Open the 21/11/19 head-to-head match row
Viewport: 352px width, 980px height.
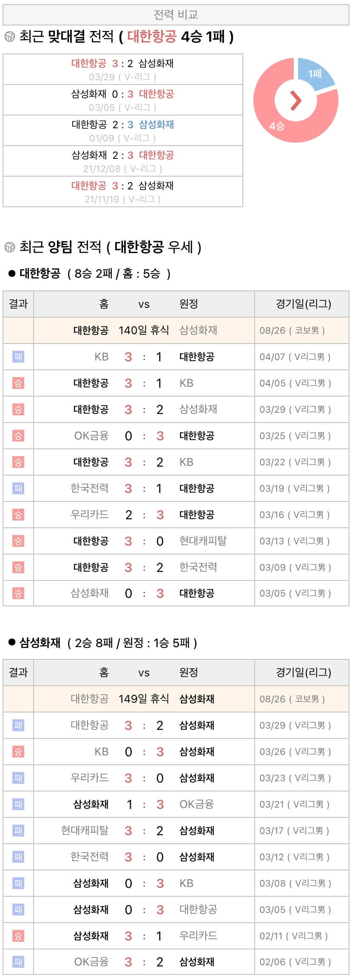122,192
